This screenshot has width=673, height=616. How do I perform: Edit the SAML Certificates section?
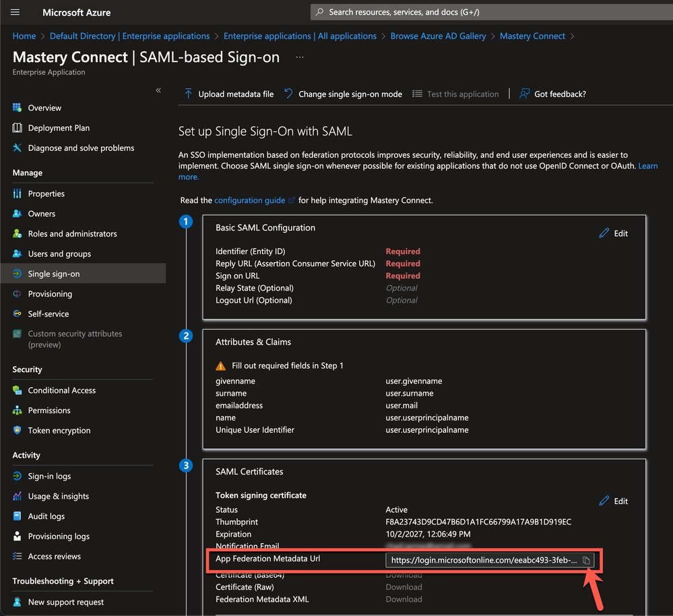(613, 501)
